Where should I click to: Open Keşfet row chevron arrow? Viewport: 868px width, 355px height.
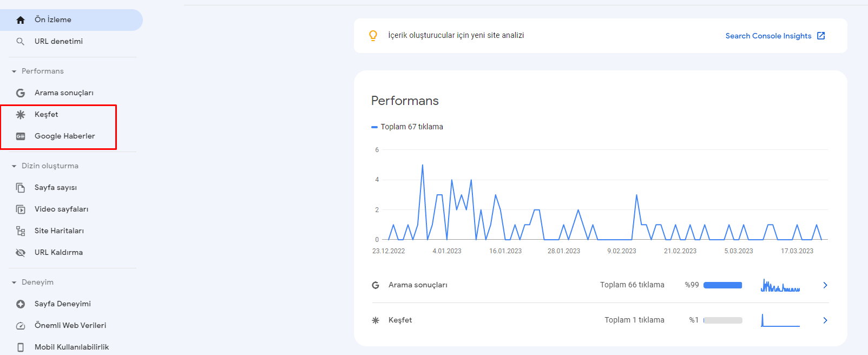825,320
